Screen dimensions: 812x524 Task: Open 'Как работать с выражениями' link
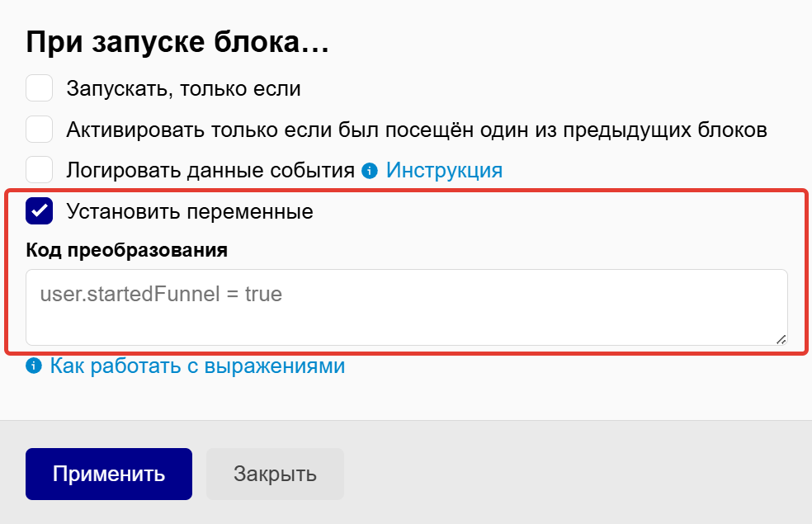tap(197, 366)
